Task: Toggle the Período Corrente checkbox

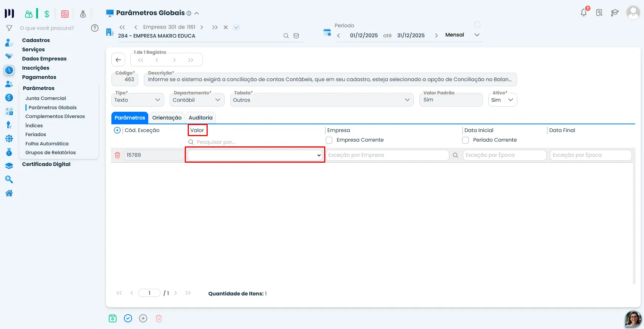Action: [465, 140]
